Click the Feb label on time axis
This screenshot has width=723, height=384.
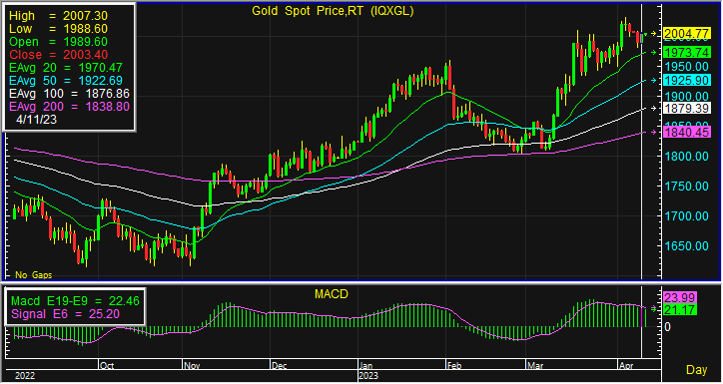[455, 366]
